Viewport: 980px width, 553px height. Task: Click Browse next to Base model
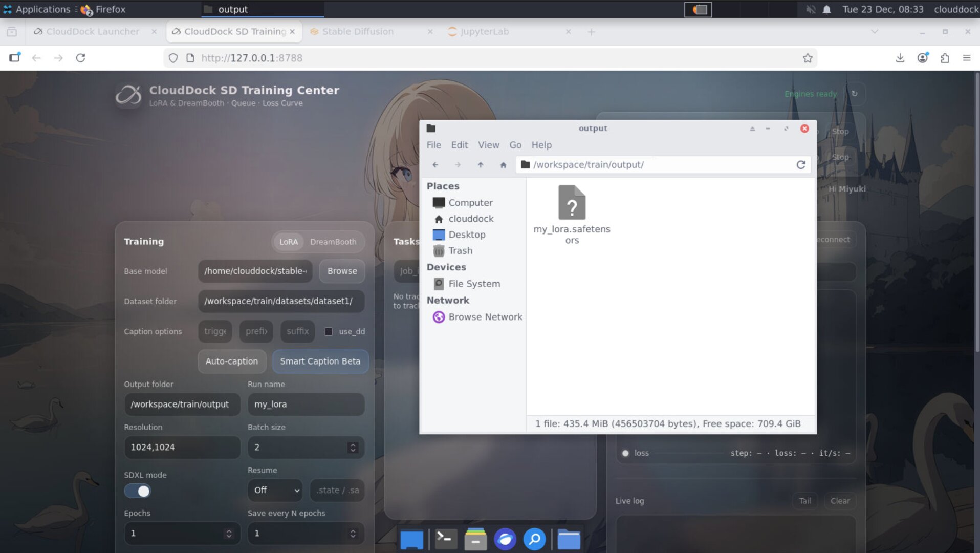[x=342, y=271]
